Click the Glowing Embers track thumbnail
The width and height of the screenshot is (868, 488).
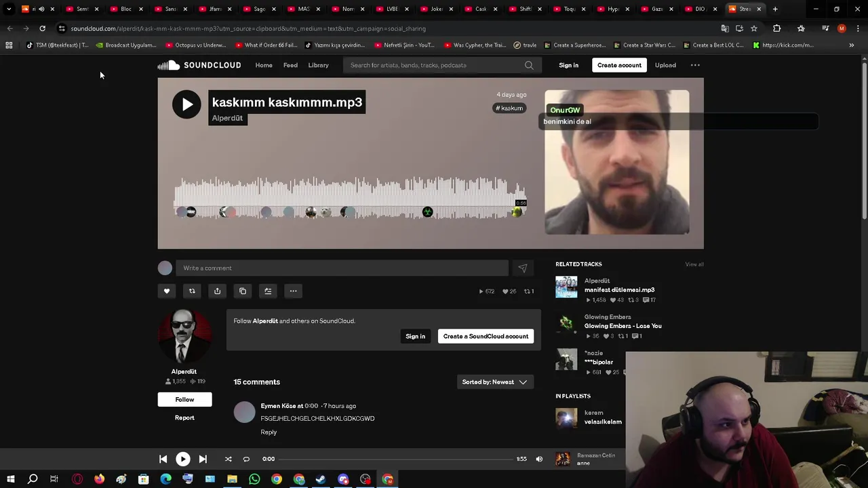tap(566, 323)
